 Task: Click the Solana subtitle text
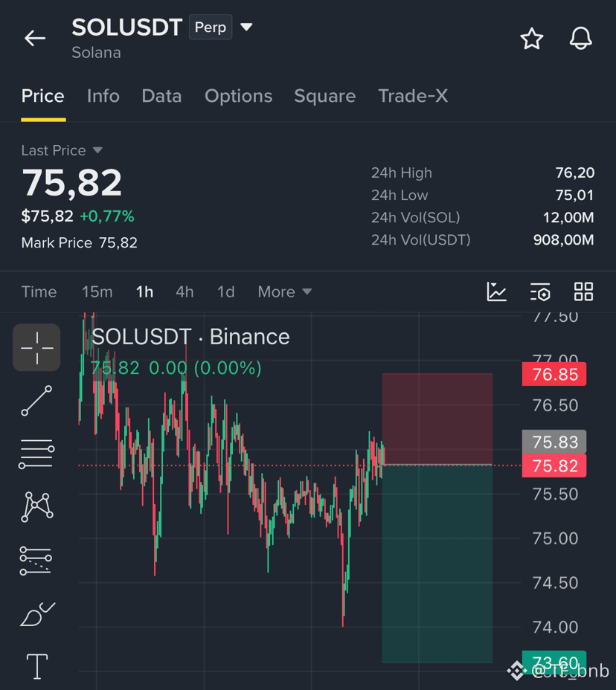(x=96, y=53)
